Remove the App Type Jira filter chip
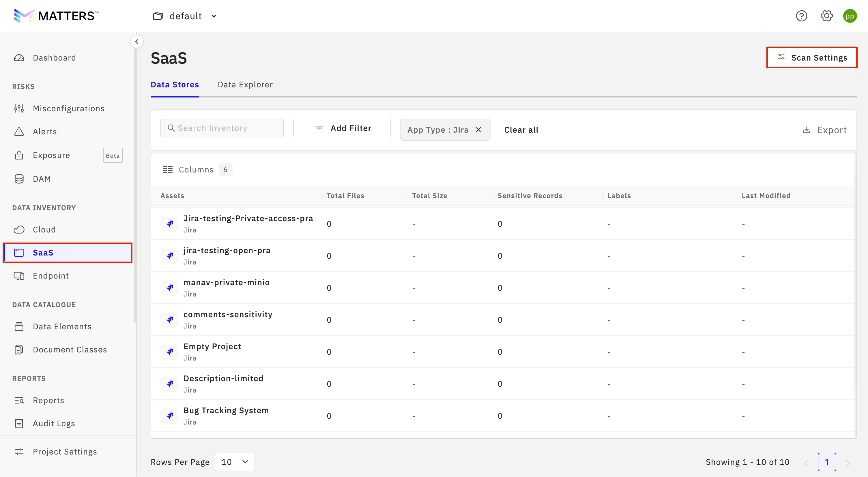The width and height of the screenshot is (868, 477). click(478, 130)
